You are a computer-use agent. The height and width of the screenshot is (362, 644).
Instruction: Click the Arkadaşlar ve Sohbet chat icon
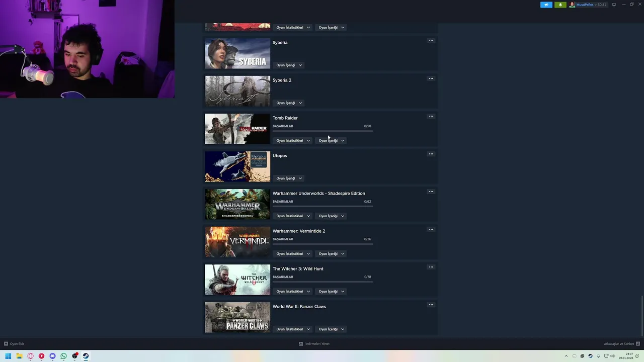coord(637,344)
